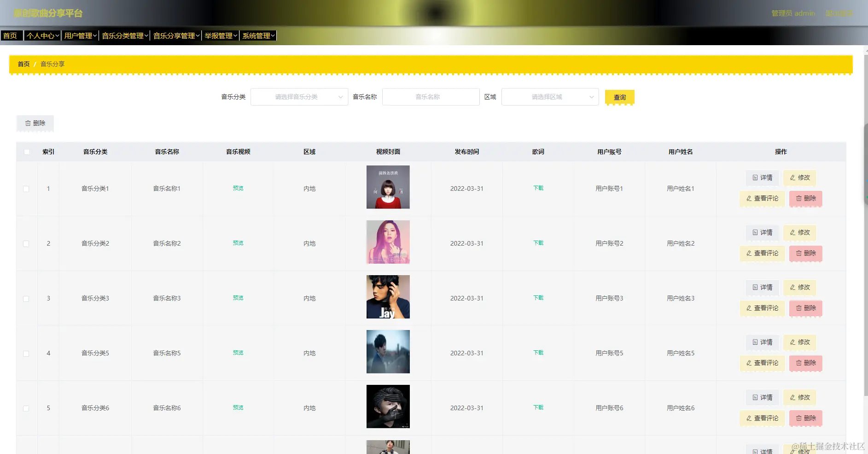Click the 音乐名称 search input field
This screenshot has height=454, width=868.
point(431,97)
